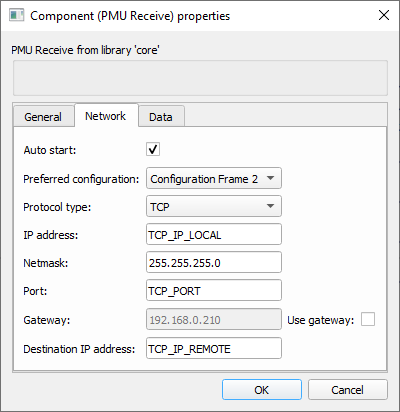Viewport: 400px width, 412px height.
Task: Click the Cancel button
Action: (348, 390)
